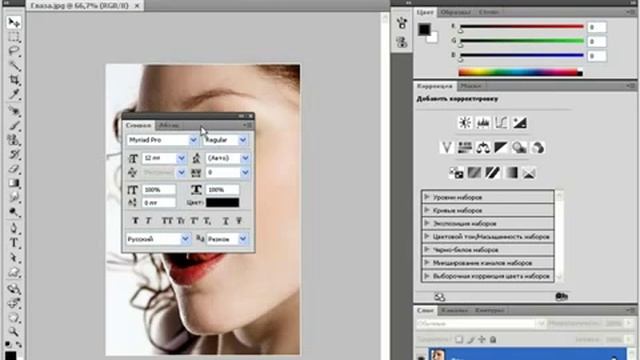This screenshot has height=360, width=640.
Task: Add a Brightness/Contrast adjustment
Action: click(x=464, y=122)
